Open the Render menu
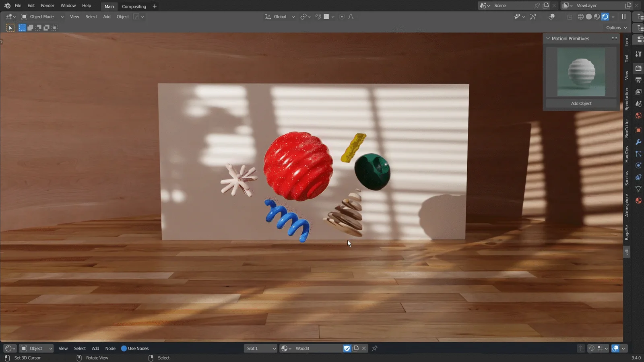The width and height of the screenshot is (644, 362). 47,6
